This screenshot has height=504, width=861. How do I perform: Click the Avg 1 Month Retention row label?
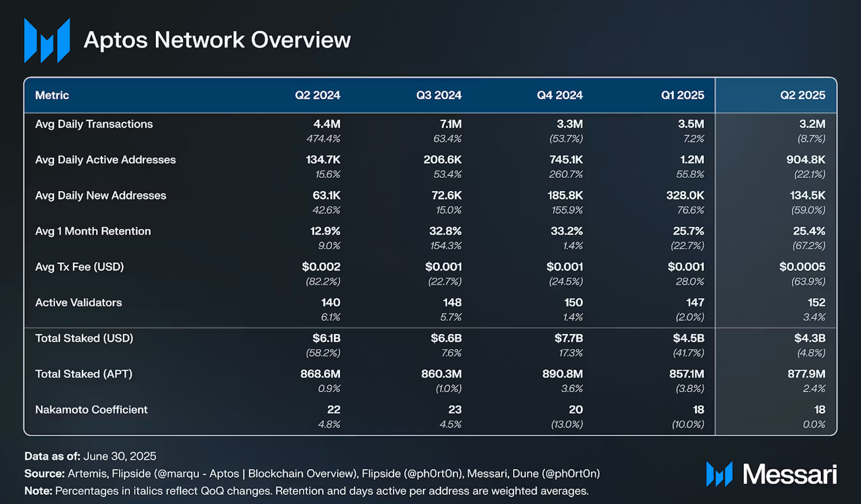pos(93,231)
